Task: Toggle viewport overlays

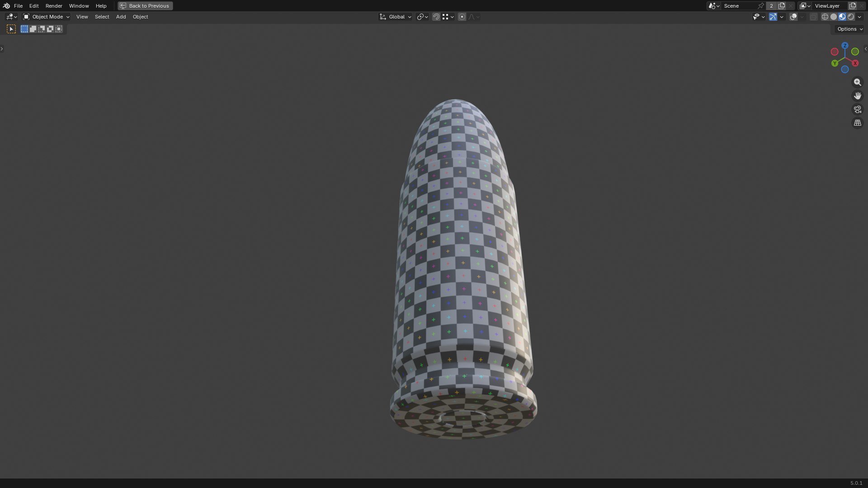Action: 793,17
